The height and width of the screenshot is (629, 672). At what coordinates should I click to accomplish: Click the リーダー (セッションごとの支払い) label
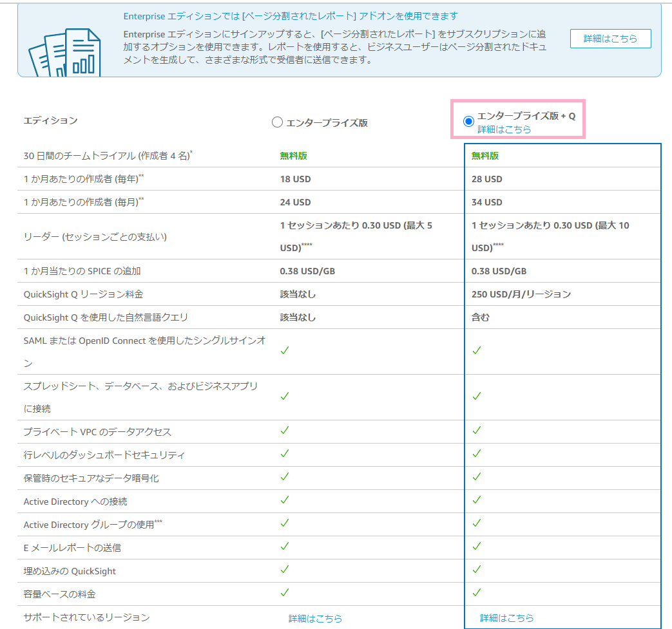click(x=95, y=237)
